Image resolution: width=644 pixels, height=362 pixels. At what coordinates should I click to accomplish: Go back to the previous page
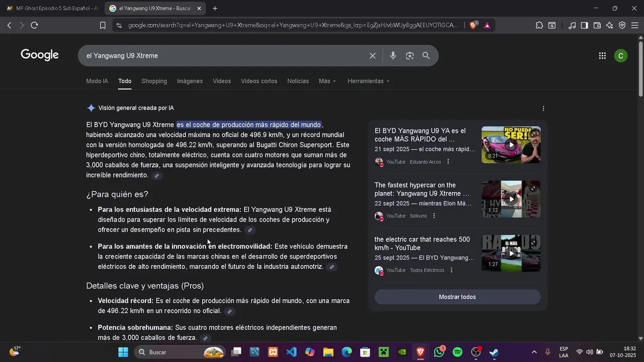point(9,25)
